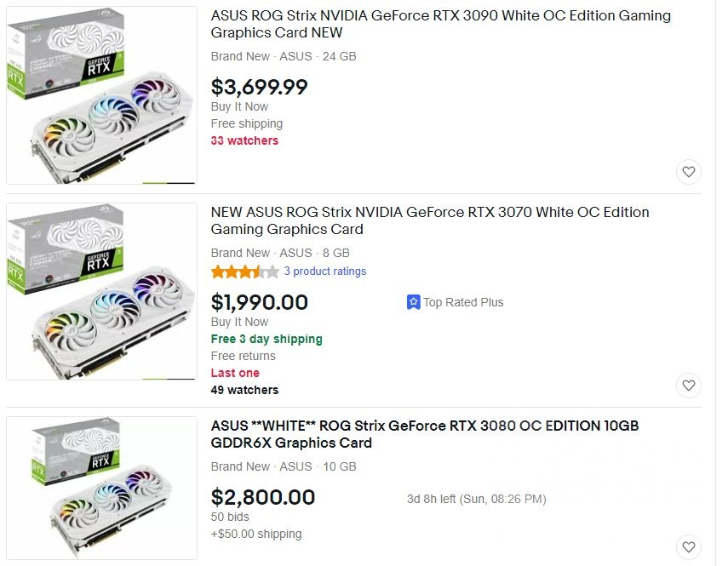Viewport: 728px width, 566px height.
Task: Click the $1,990.00 price
Action: [x=260, y=302]
